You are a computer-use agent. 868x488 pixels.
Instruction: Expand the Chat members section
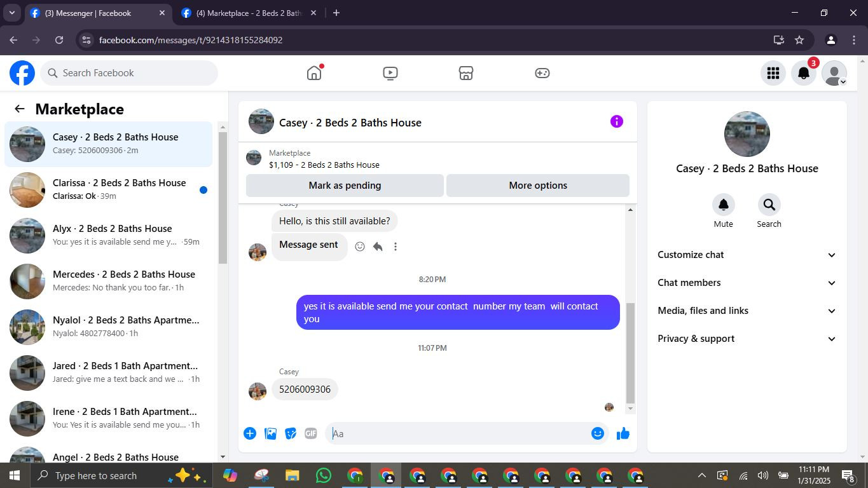[x=747, y=283]
